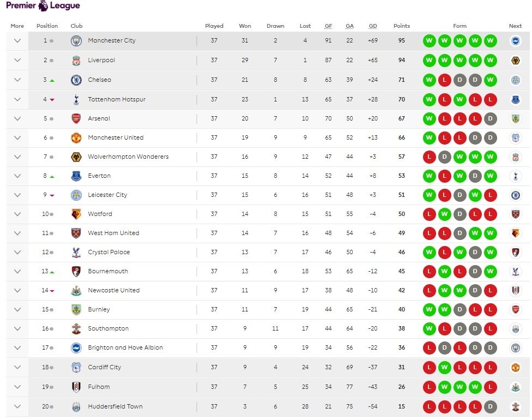Click the Wolves badge in Liverpool's Next column

point(515,59)
